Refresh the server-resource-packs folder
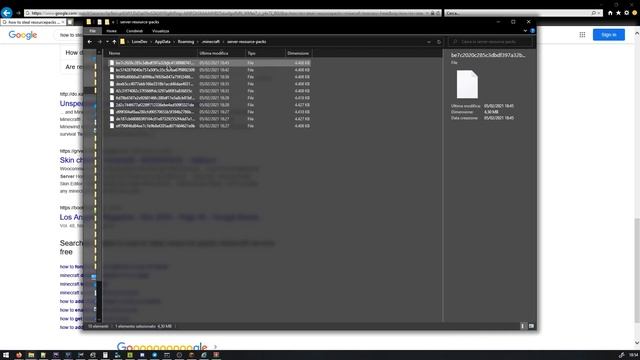This screenshot has width=640, height=360. [x=439, y=42]
